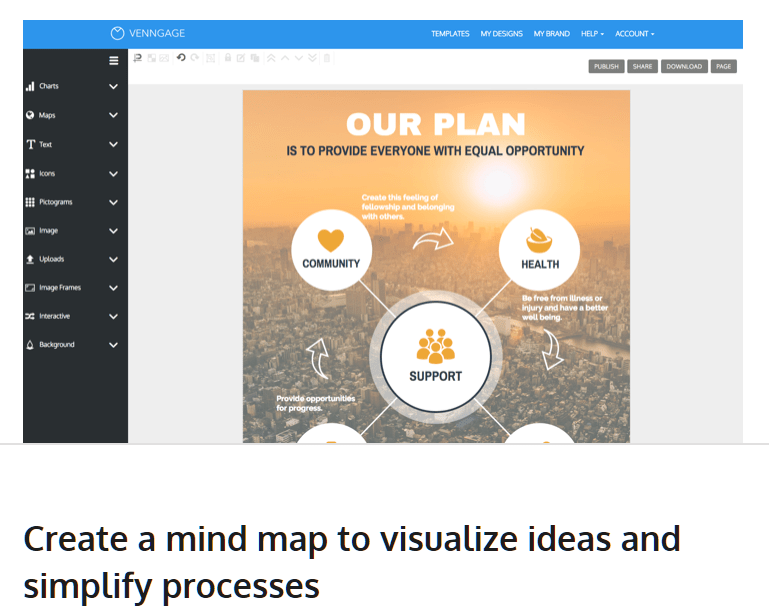Click the orange heart Community icon on canvas
This screenshot has width=769, height=606.
330,240
